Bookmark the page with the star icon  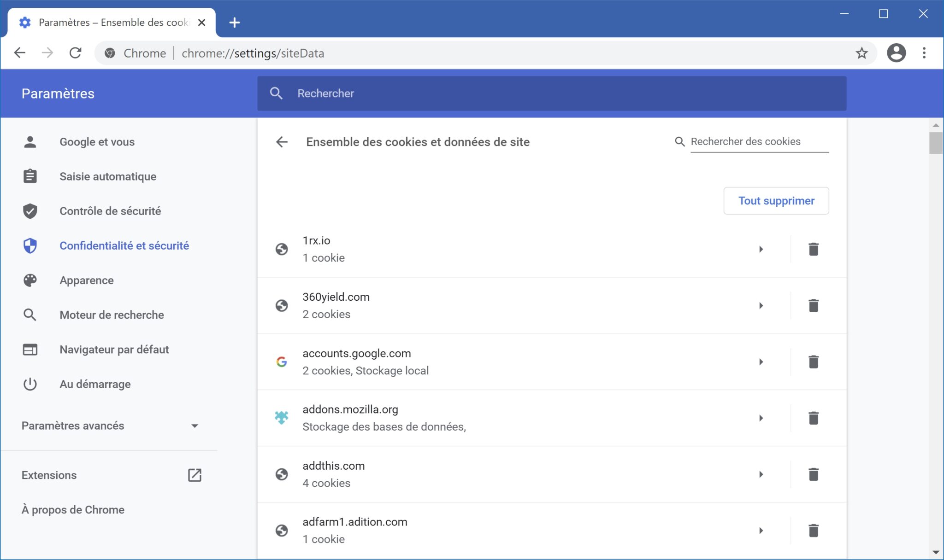pos(861,52)
